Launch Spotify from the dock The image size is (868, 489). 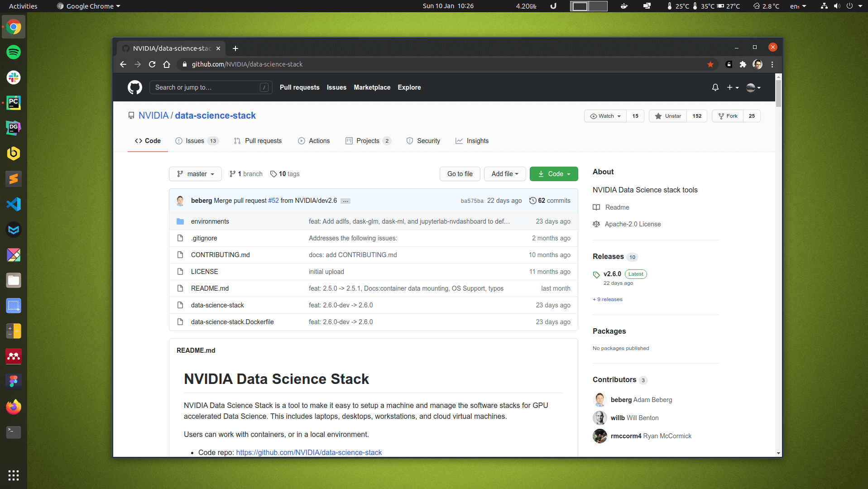(x=14, y=52)
